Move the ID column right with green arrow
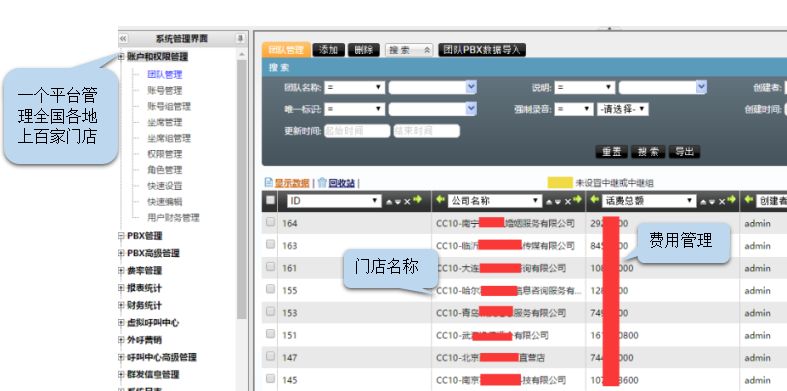The width and height of the screenshot is (787, 391). coord(417,200)
